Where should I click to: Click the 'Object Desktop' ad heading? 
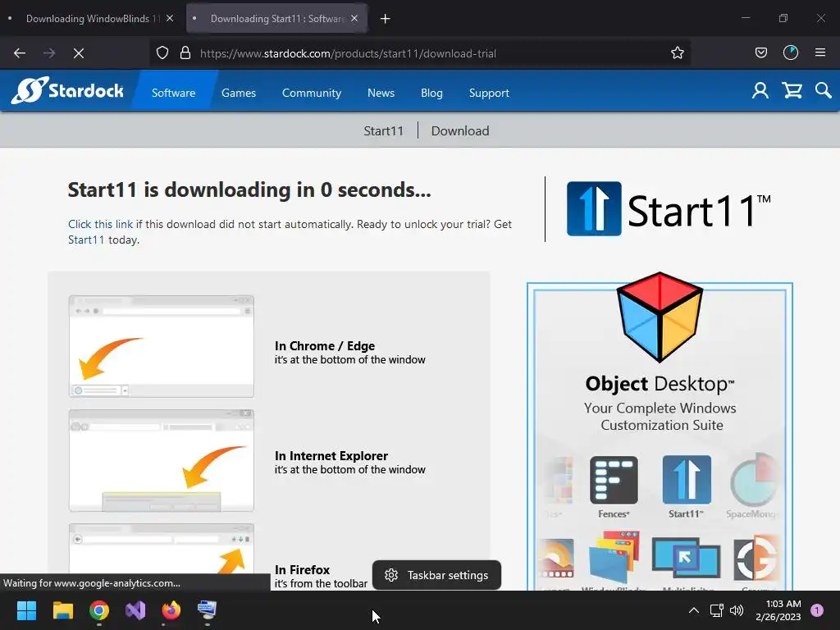(x=660, y=384)
